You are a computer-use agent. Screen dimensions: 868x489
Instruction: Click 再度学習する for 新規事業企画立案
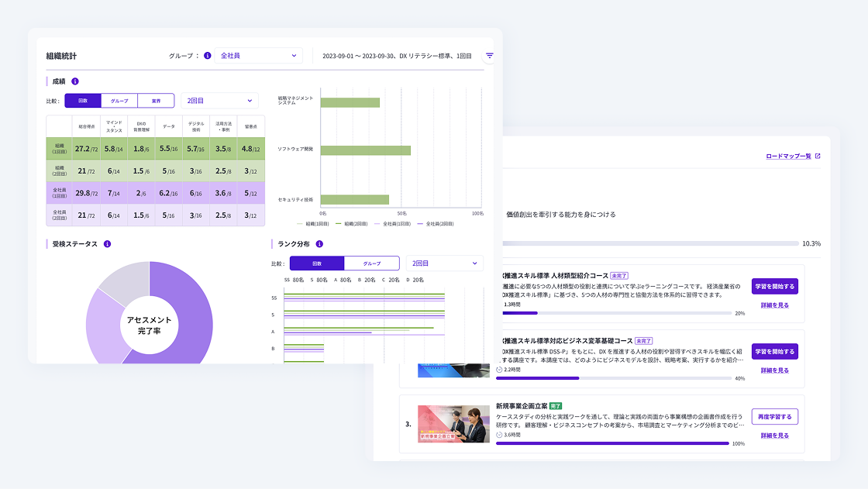775,417
